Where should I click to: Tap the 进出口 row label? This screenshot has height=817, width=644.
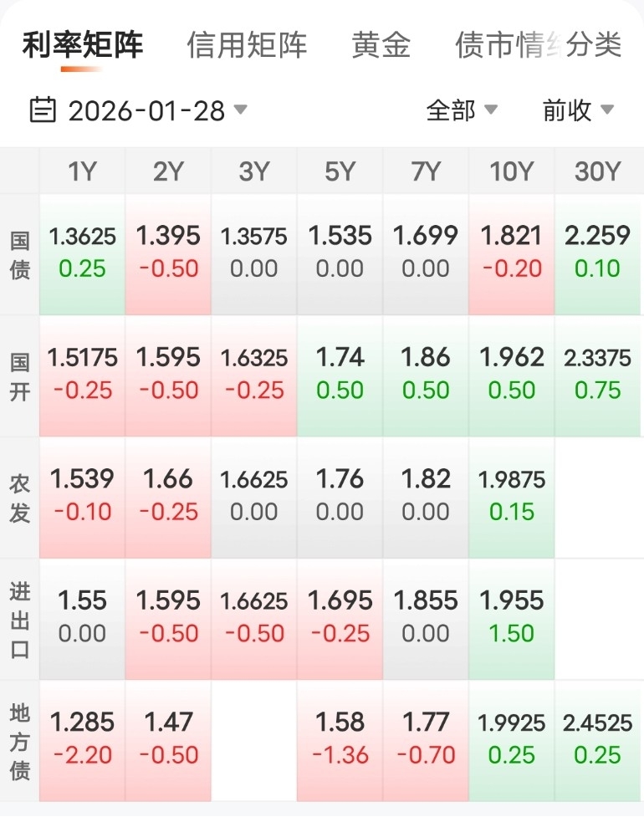click(x=19, y=619)
